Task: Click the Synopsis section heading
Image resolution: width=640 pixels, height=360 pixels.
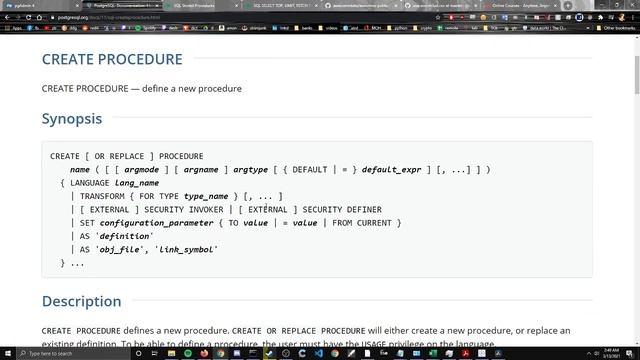Action: (72, 119)
